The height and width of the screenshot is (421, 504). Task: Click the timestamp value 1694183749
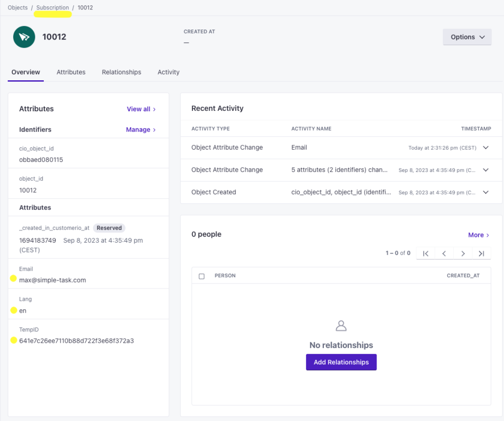(37, 241)
